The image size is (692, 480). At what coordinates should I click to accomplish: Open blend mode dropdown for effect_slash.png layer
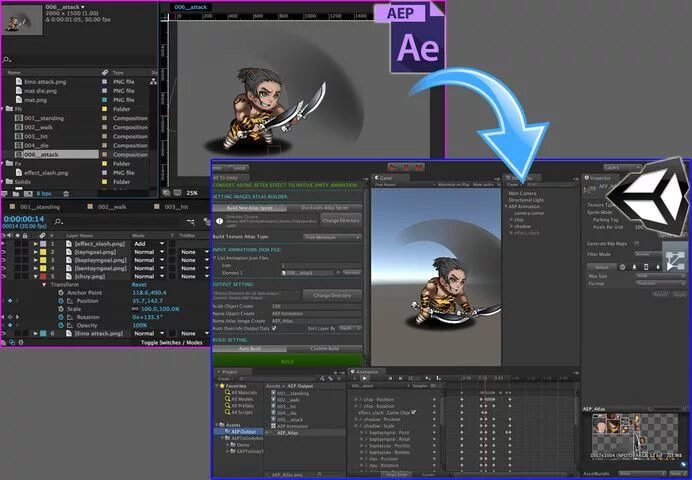[x=150, y=244]
